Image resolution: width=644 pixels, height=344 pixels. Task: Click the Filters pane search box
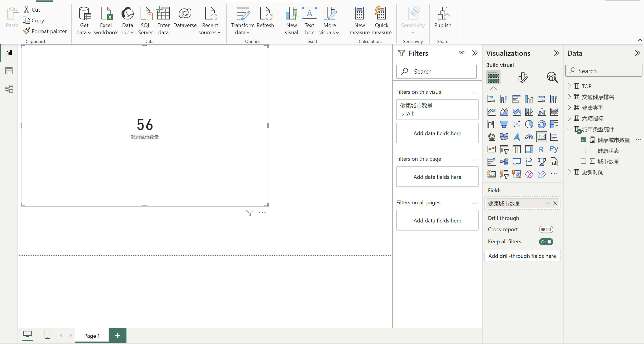click(x=436, y=71)
